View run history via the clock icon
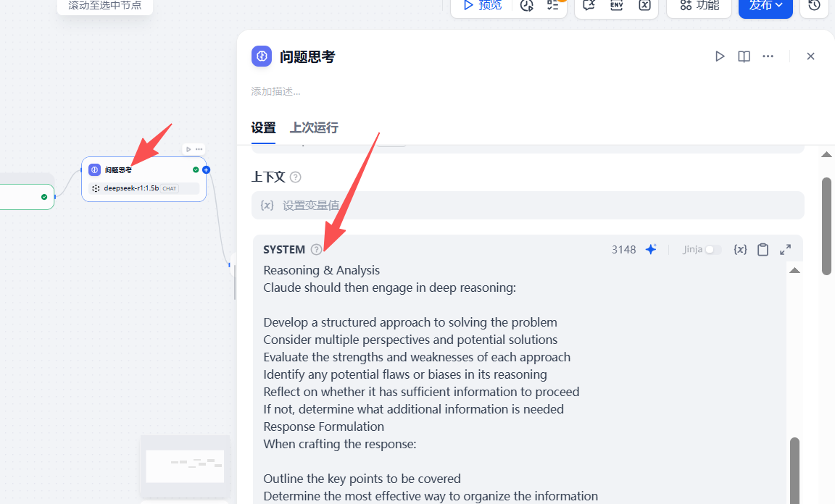Screen dimensions: 835x504 point(813,6)
